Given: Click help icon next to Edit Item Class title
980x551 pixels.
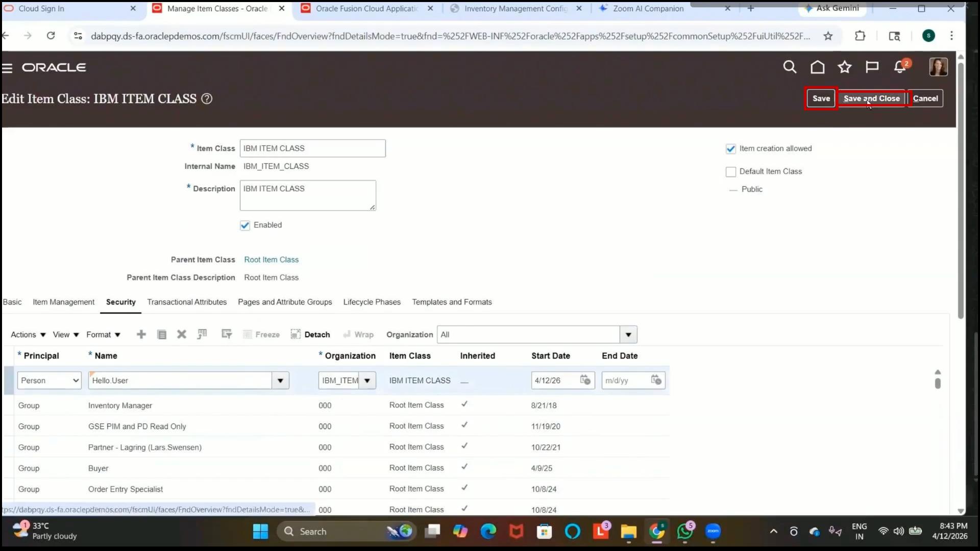Looking at the screenshot, I should point(207,99).
